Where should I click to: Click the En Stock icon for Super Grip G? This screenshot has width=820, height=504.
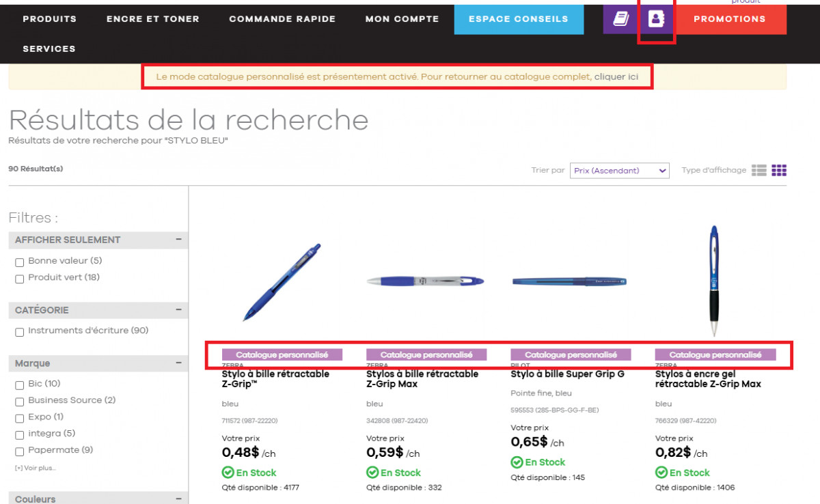(x=517, y=462)
